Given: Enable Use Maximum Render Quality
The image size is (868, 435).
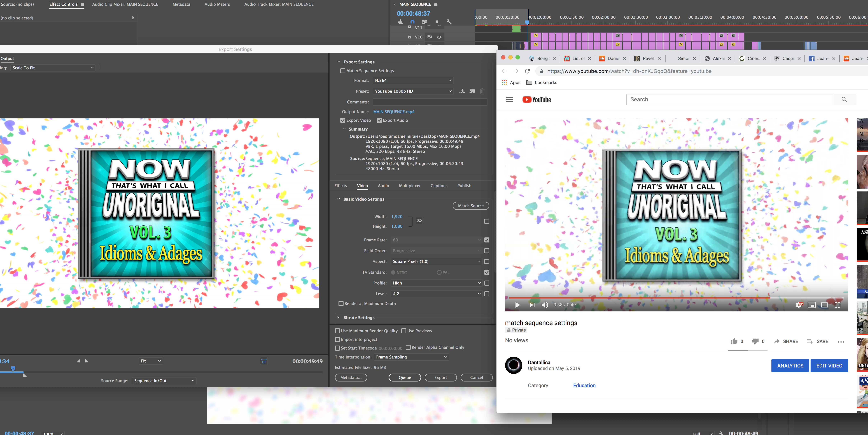Looking at the screenshot, I should click(337, 331).
